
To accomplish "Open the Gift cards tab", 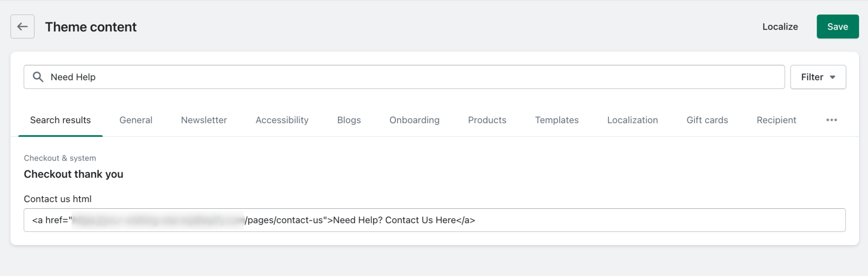I will click(x=707, y=120).
